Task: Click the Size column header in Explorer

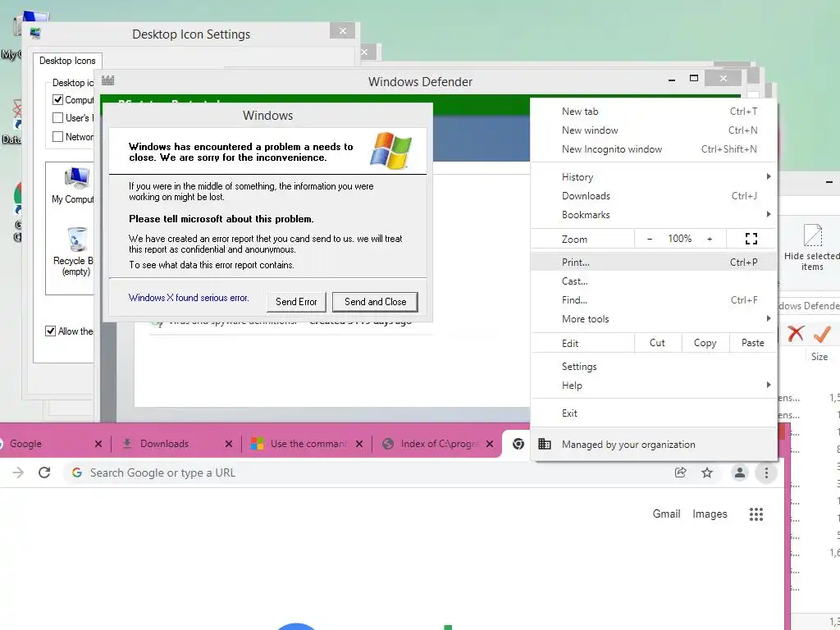Action: point(819,357)
